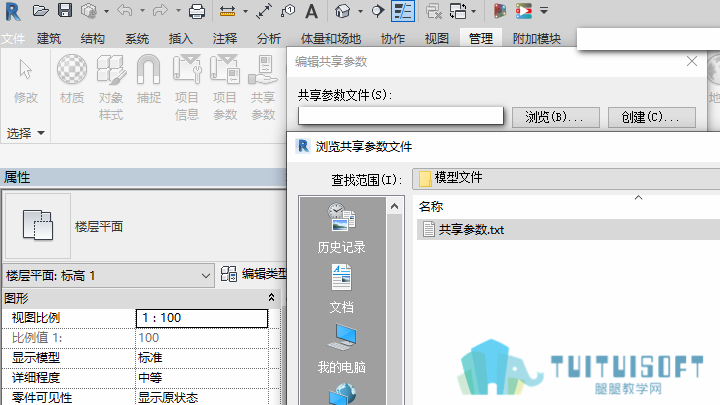720x405 pixels.
Task: Open the Switch Windows dropdown arrow
Action: tap(474, 11)
